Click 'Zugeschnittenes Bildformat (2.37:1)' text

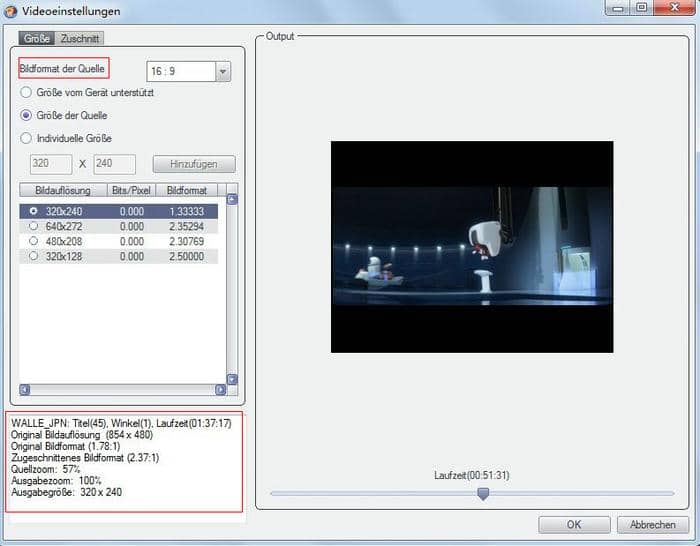click(x=85, y=458)
